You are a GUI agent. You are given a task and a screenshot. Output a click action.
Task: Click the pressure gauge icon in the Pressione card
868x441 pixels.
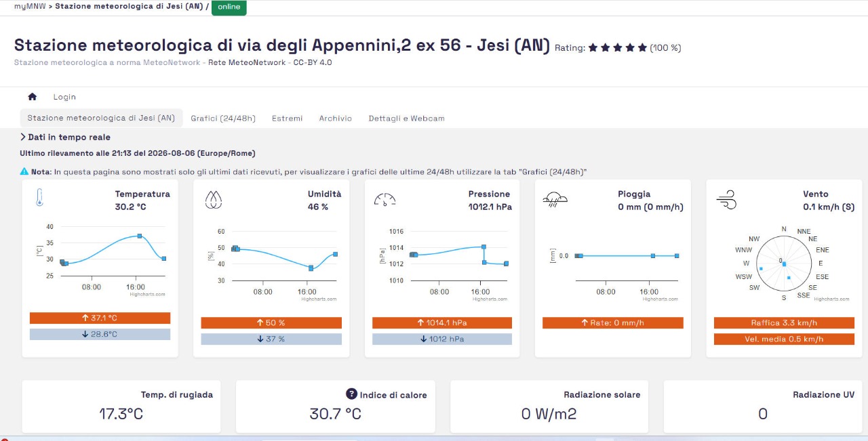384,199
